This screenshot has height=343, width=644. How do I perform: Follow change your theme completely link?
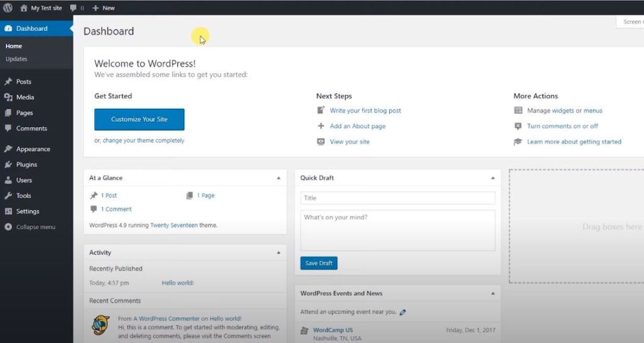(x=143, y=140)
